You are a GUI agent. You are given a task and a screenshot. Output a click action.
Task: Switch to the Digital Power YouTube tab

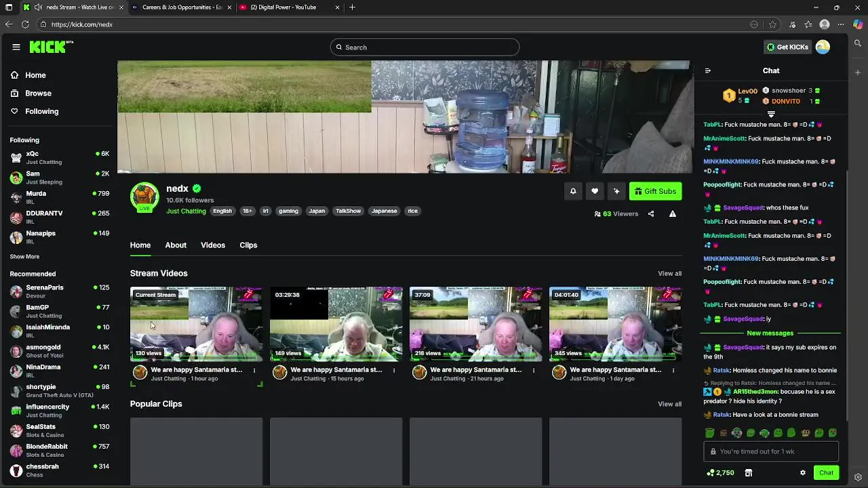288,7
